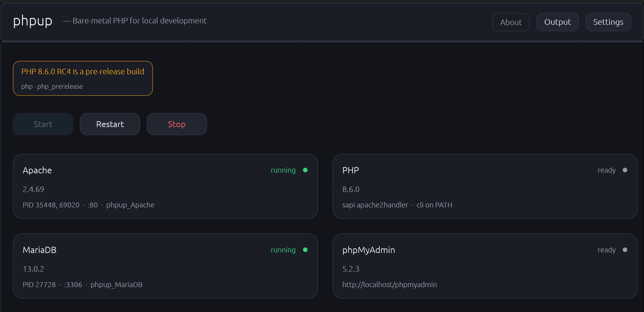
Task: Click the PHP pre-release warning banner
Action: (x=83, y=78)
